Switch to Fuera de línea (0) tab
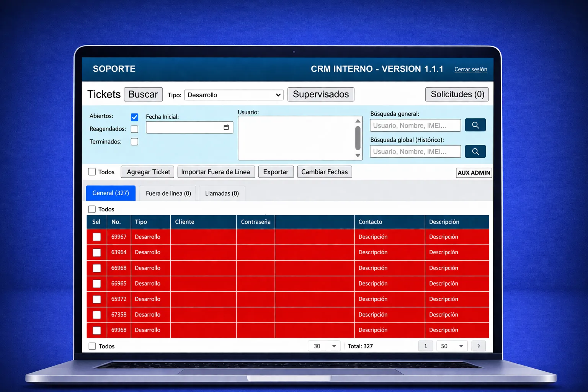Screen dimensions: 588x392 (168, 193)
